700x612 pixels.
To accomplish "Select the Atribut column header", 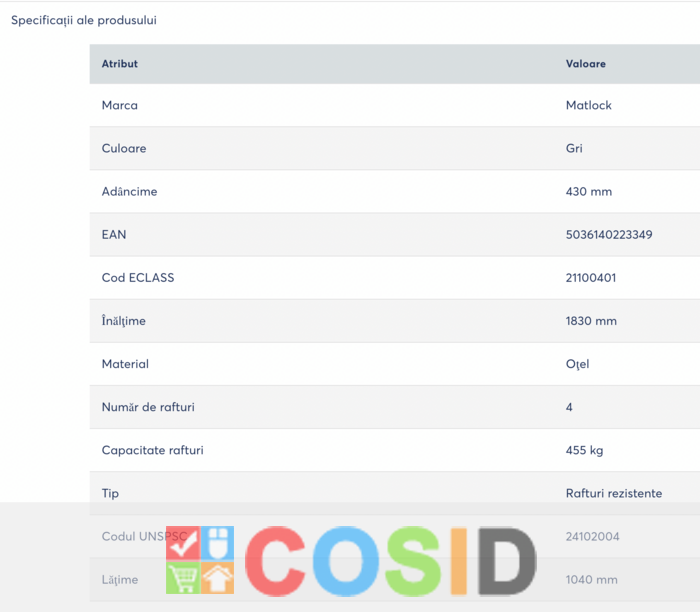I will (120, 64).
